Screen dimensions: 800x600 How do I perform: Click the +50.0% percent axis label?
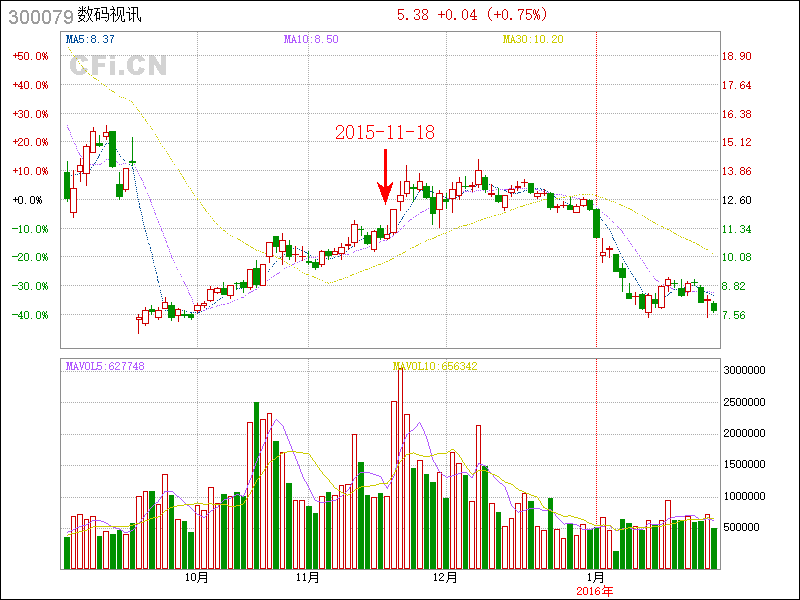click(30, 56)
